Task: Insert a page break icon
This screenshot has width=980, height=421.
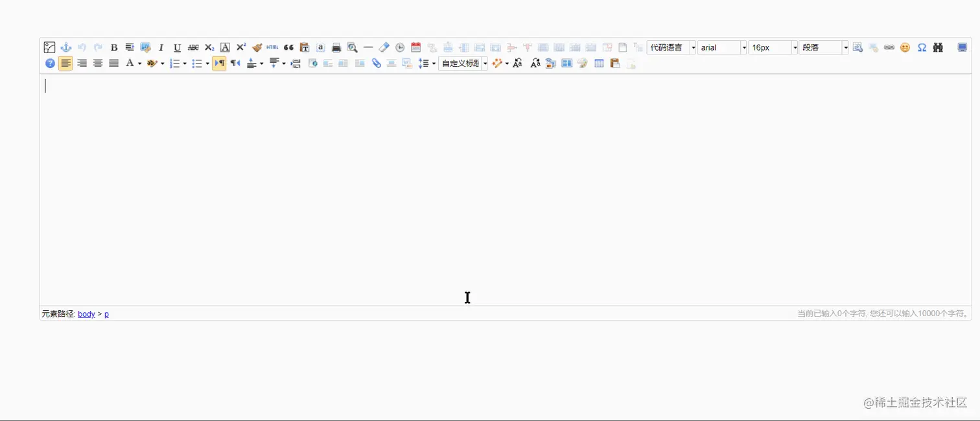Action: (296, 63)
